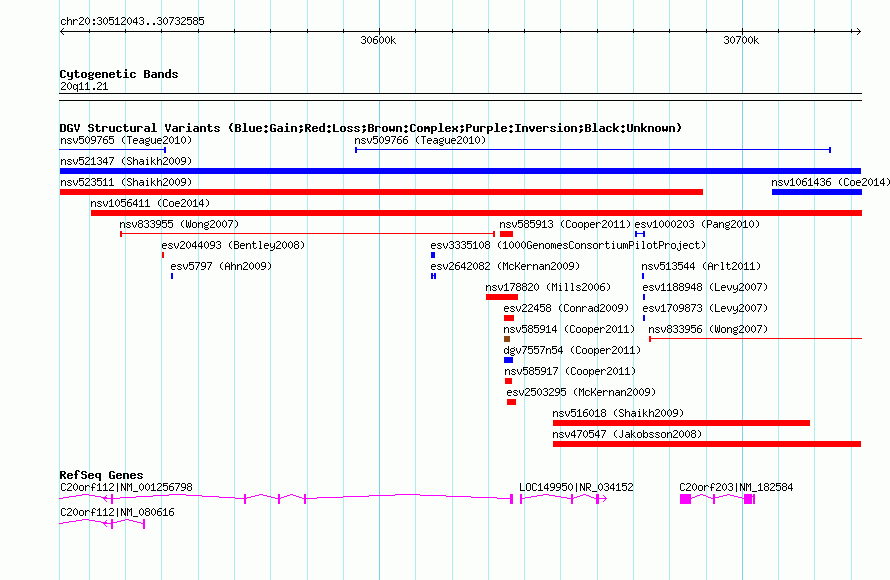Click the red bar under nsv178820 (Mills2006)
The image size is (890, 580).
point(502,297)
